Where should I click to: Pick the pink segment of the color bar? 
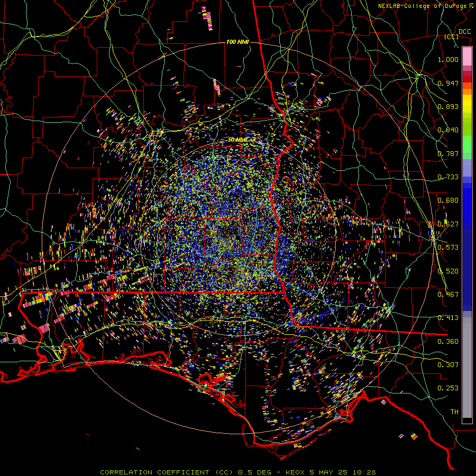[467, 56]
